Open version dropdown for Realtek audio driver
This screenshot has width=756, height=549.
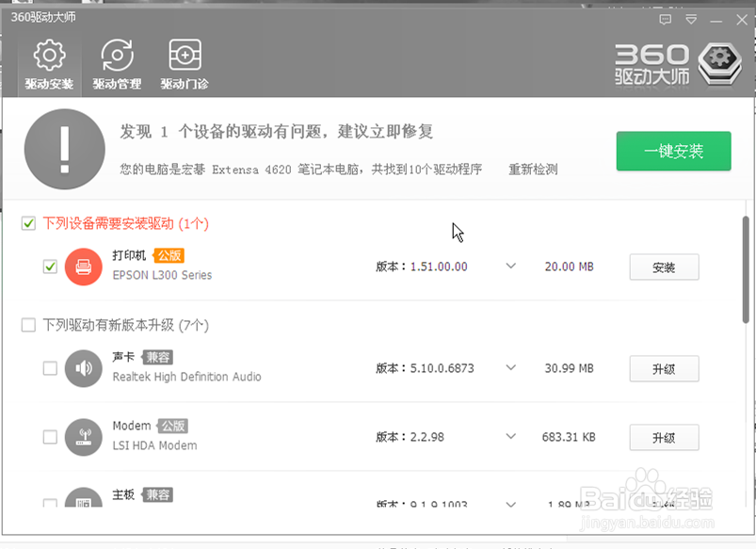pos(510,368)
